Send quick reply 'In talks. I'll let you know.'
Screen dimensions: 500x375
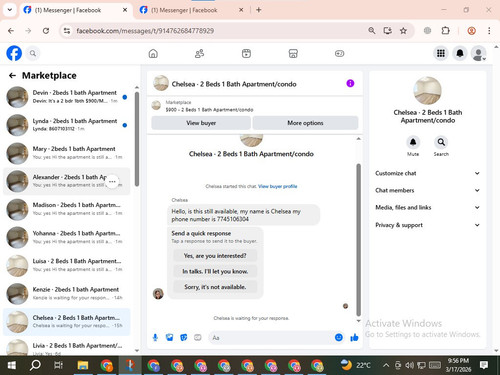pyautogui.click(x=215, y=271)
